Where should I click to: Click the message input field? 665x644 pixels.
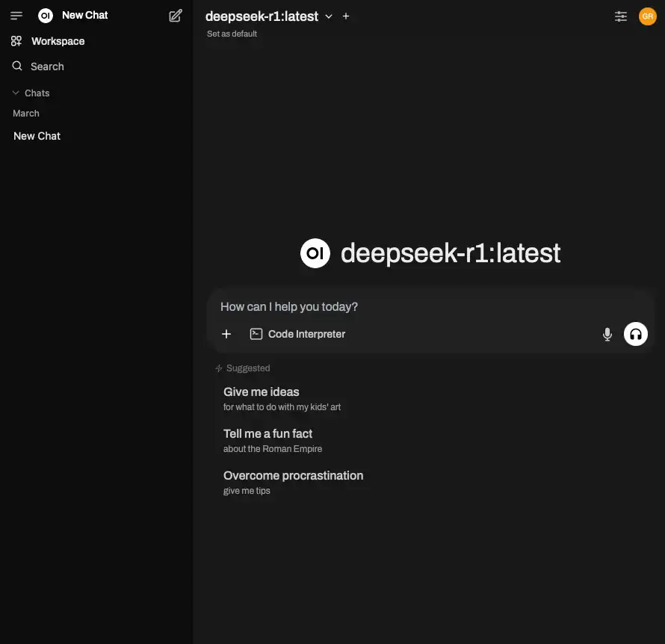tap(430, 306)
